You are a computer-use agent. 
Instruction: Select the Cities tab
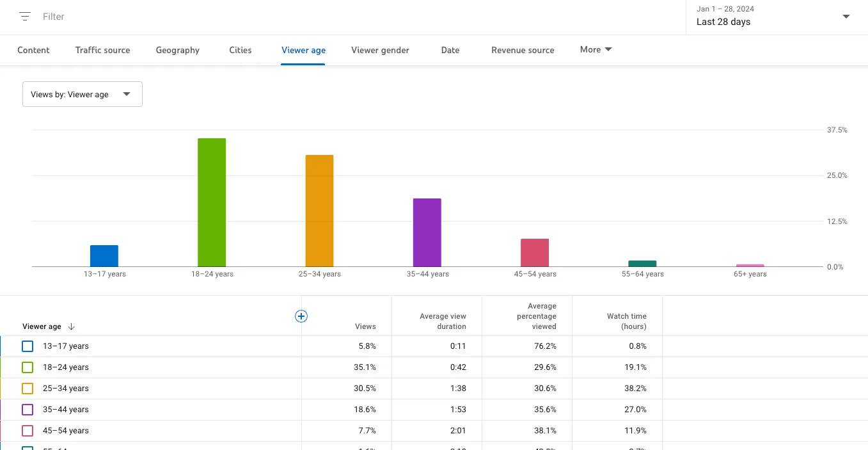tap(240, 49)
